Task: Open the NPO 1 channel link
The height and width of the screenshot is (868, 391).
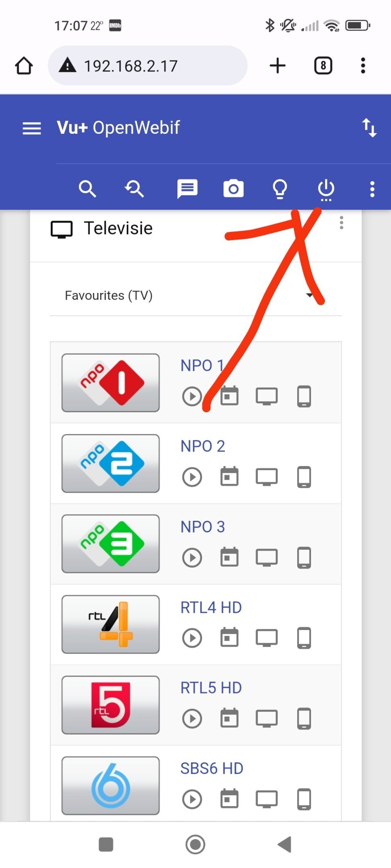Action: (202, 366)
